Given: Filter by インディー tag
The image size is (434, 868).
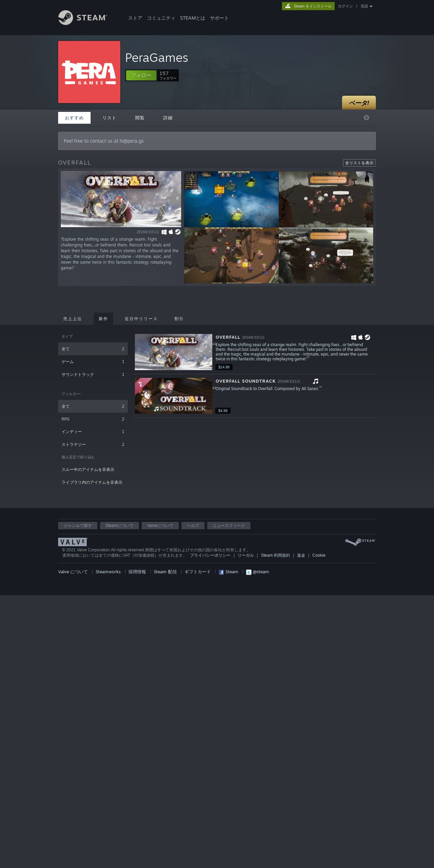Looking at the screenshot, I should point(93,432).
